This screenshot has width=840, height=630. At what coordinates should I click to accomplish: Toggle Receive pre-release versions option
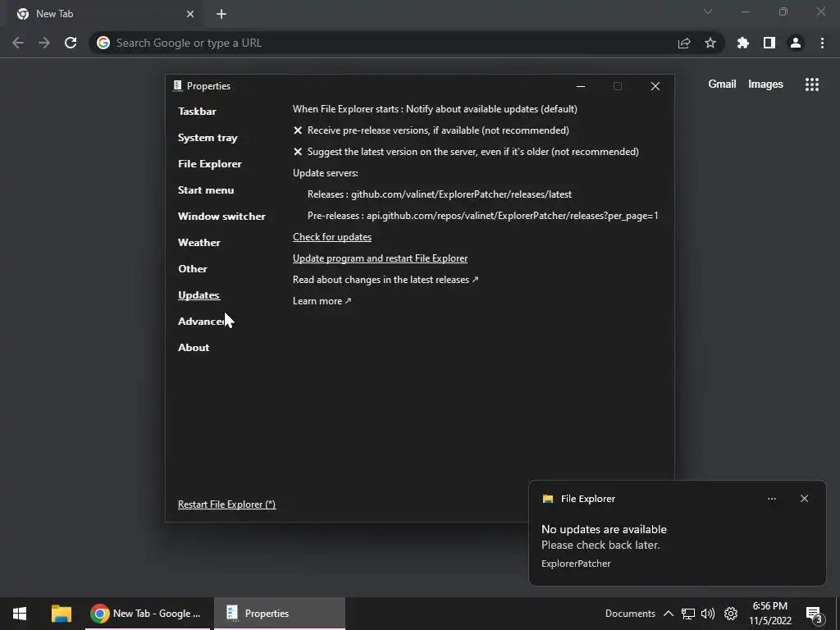[x=431, y=130]
